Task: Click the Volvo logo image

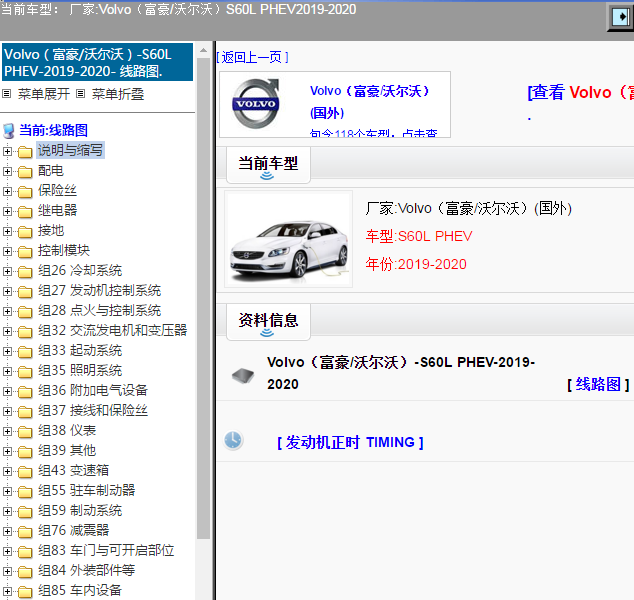Action: pos(256,104)
